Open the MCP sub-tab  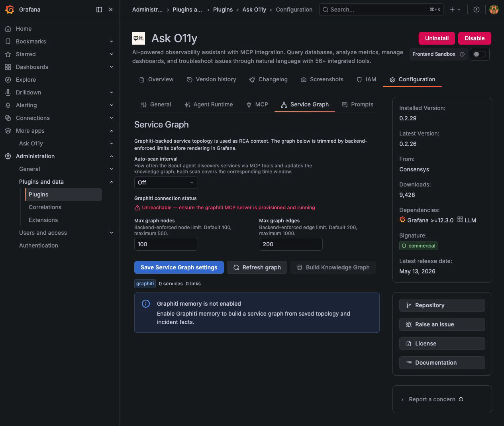click(x=257, y=104)
